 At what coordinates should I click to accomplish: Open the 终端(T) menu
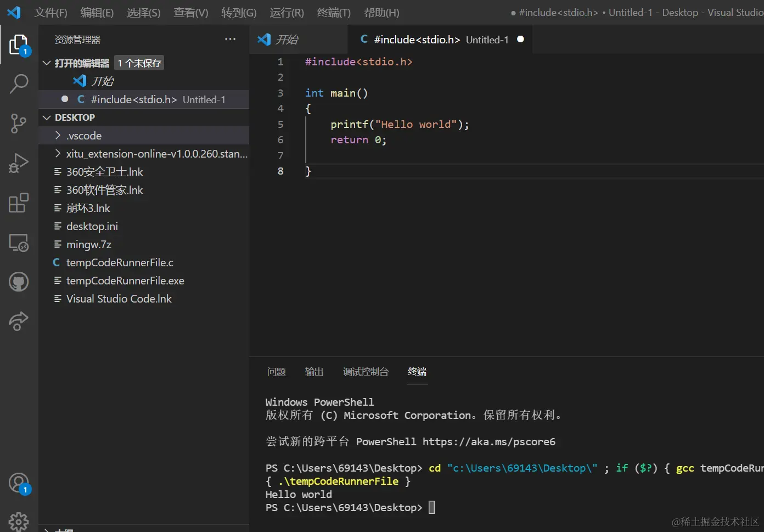click(334, 13)
